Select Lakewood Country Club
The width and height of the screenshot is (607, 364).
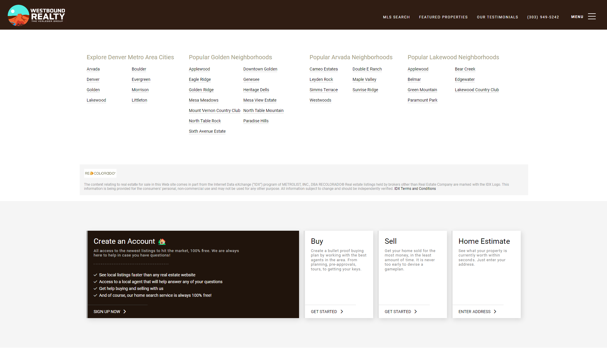477,90
